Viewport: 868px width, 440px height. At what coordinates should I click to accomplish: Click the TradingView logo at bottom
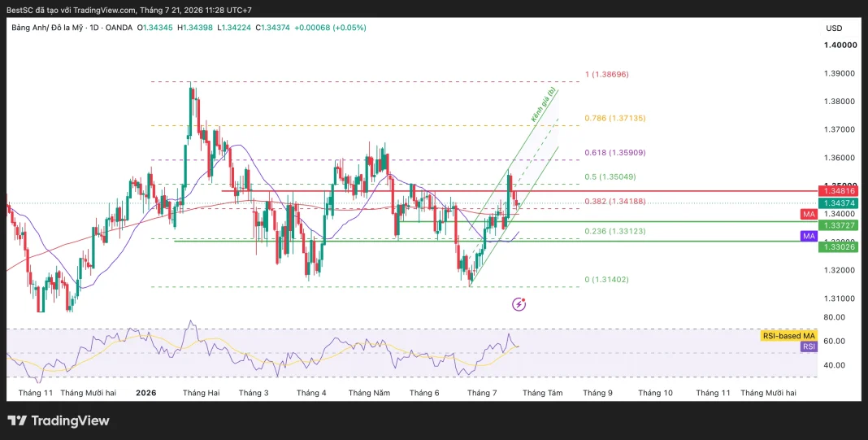click(x=59, y=420)
